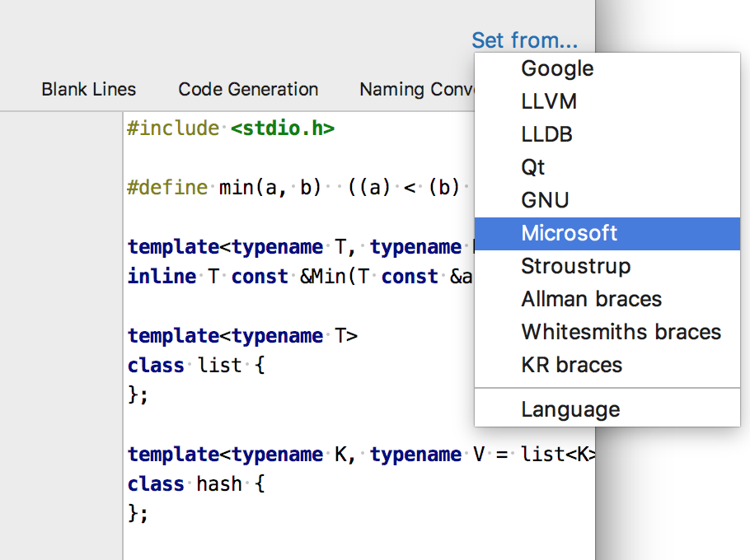Expand the Language submenu
Viewport: 750px width, 560px height.
point(570,409)
